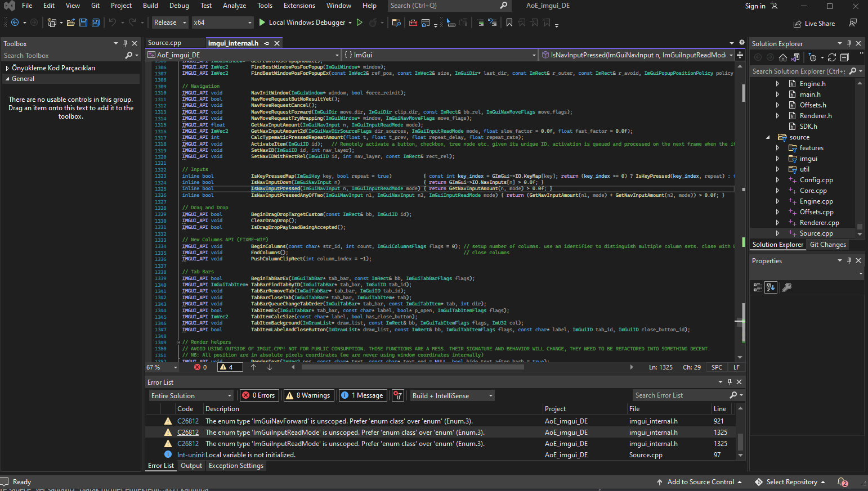
Task: Select Renderer.cpp in Solution Explorer
Action: [x=819, y=223]
